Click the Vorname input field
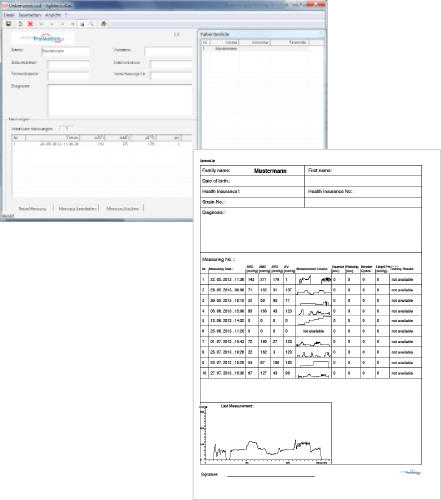441x500 pixels. [168, 51]
